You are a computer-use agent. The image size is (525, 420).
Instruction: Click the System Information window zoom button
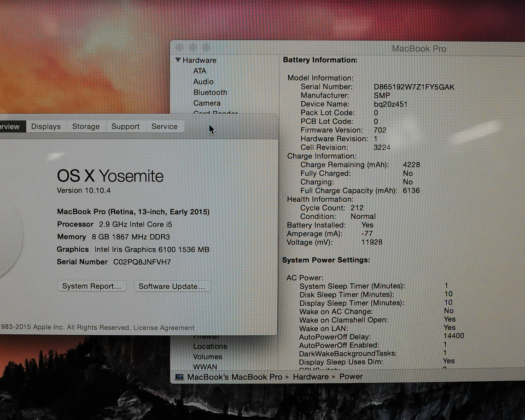[x=206, y=48]
